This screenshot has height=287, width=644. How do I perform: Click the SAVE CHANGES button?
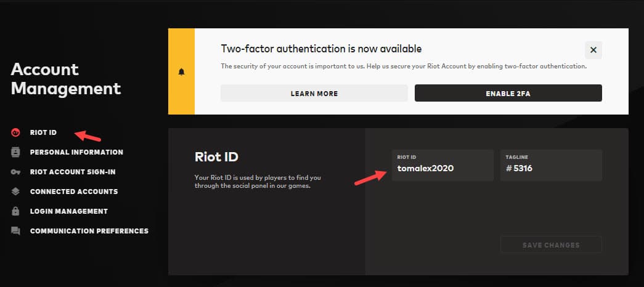[551, 245]
